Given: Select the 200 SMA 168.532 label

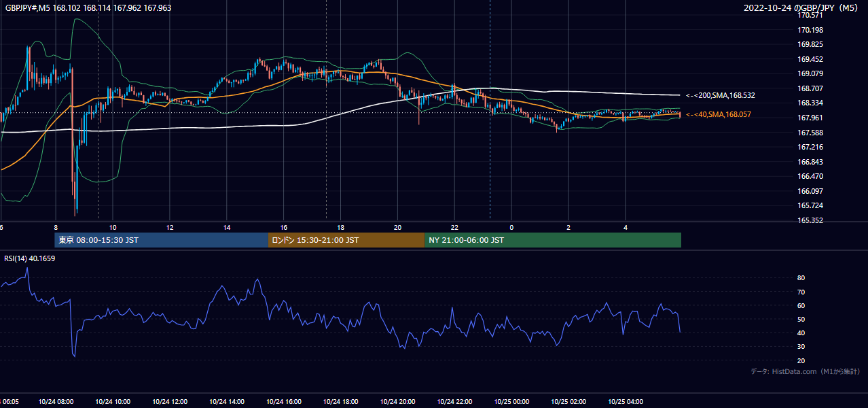Looking at the screenshot, I should pyautogui.click(x=720, y=96).
